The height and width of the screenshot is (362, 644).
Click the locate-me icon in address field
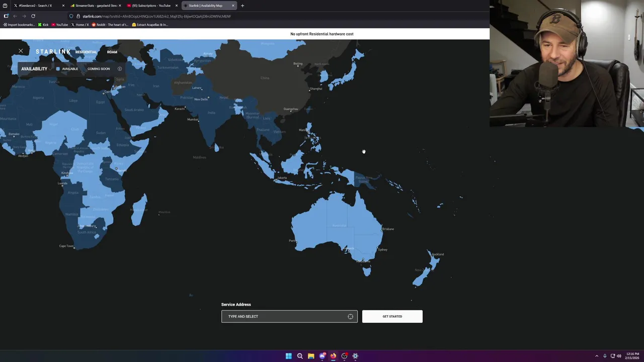(x=350, y=316)
